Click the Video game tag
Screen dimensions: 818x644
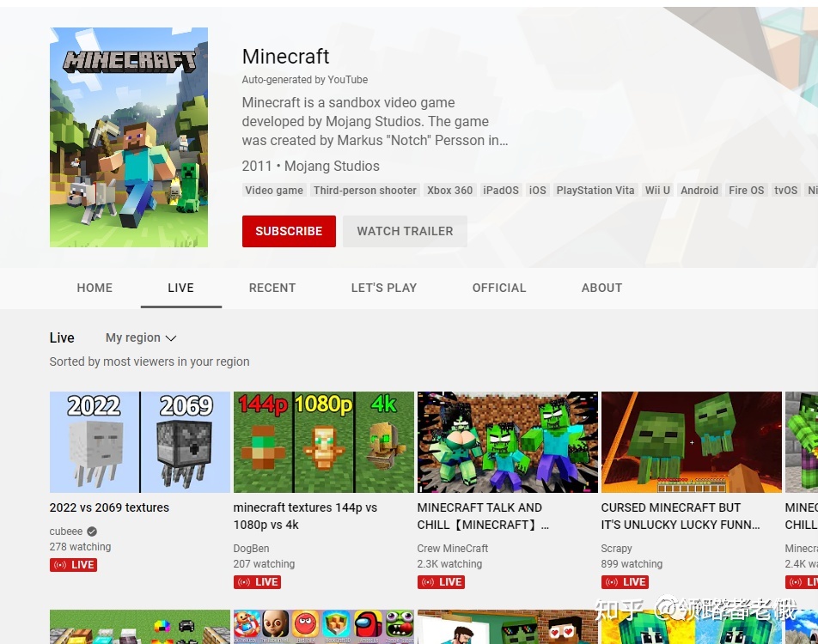[274, 191]
